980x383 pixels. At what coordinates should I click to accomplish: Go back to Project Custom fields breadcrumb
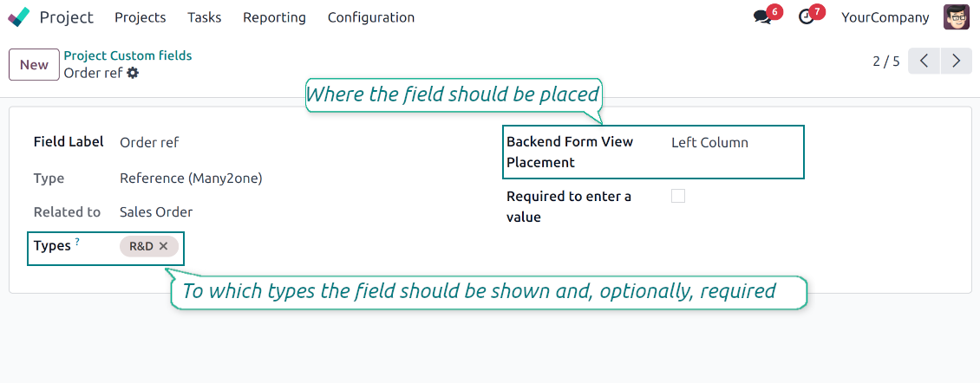coord(127,55)
